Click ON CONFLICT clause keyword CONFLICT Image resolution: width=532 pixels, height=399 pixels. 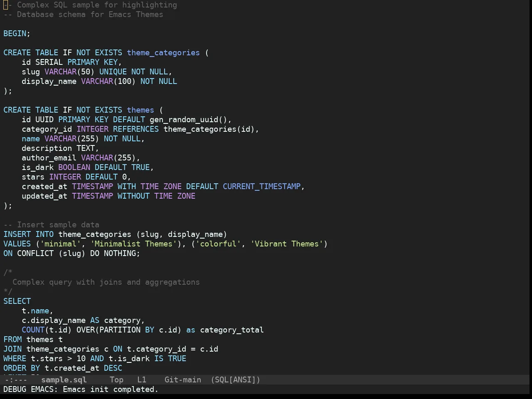(x=35, y=254)
